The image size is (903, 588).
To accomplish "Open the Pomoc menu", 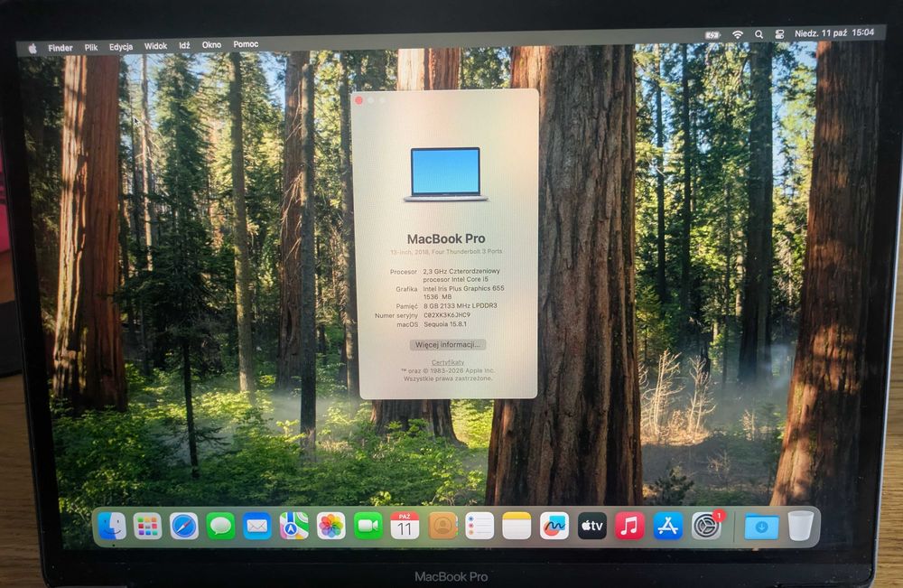I will pos(246,43).
